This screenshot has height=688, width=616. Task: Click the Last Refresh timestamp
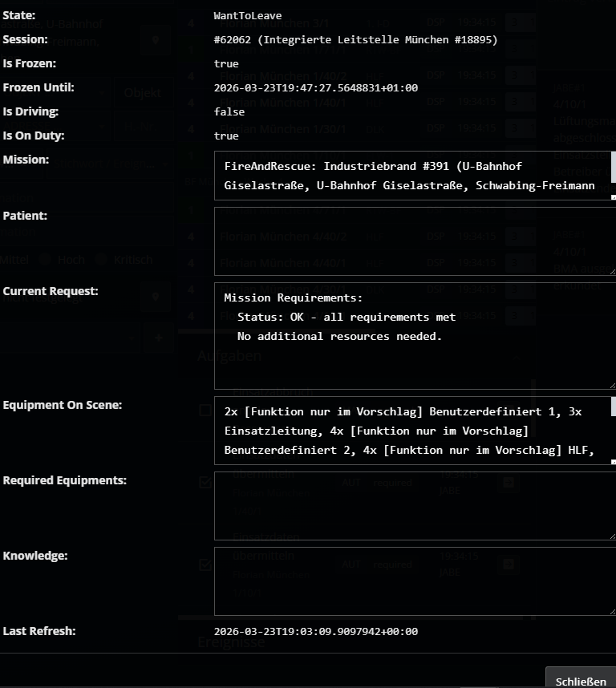click(x=315, y=631)
